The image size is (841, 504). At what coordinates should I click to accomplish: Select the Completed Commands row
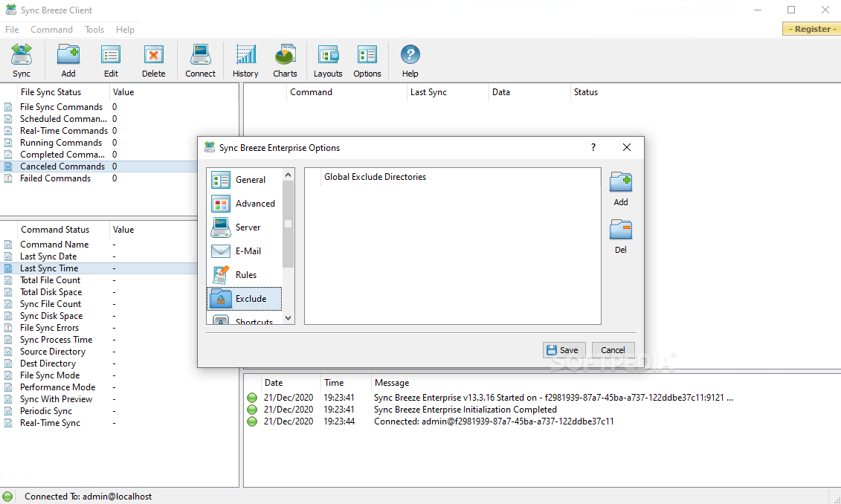point(100,155)
